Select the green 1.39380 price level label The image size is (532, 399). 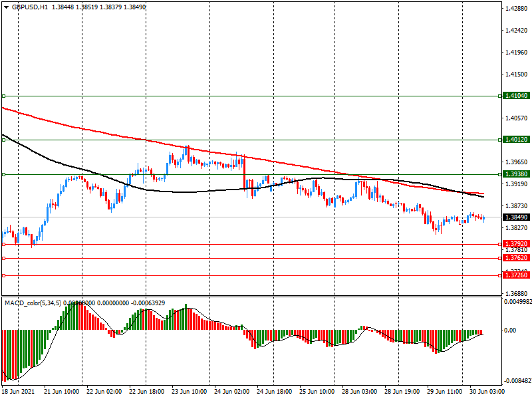click(x=516, y=174)
